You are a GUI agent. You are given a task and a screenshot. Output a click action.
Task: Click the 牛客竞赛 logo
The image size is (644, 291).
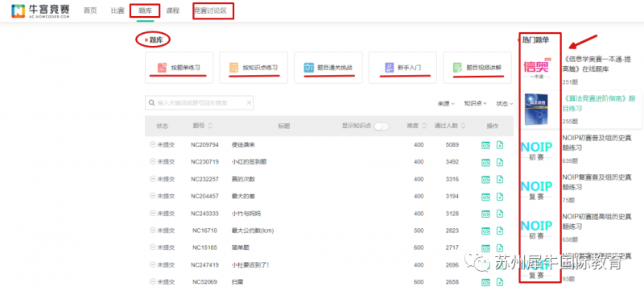(40, 11)
